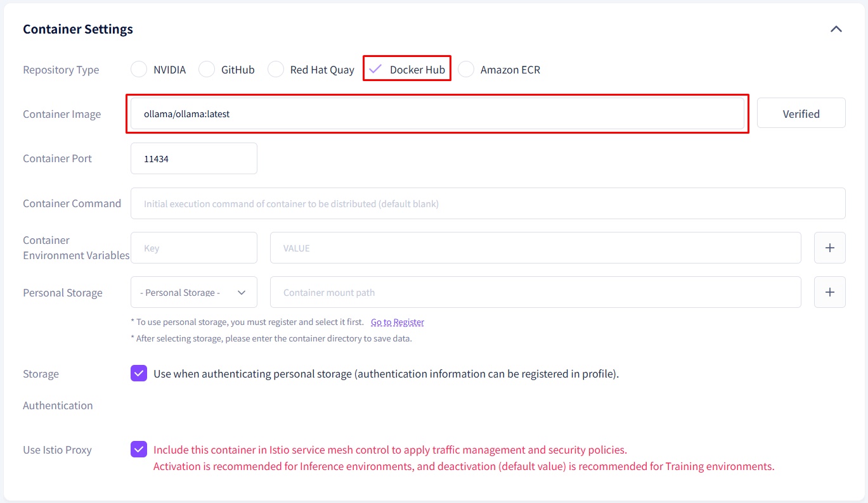868x503 pixels.
Task: Choose Red Hat Quay repository type
Action: [276, 70]
